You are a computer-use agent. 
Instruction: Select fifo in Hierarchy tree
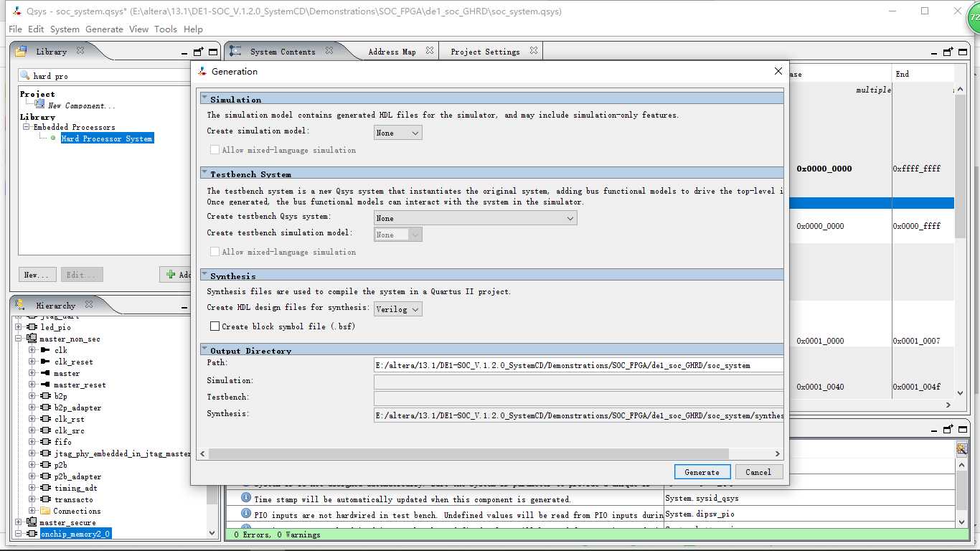[62, 442]
